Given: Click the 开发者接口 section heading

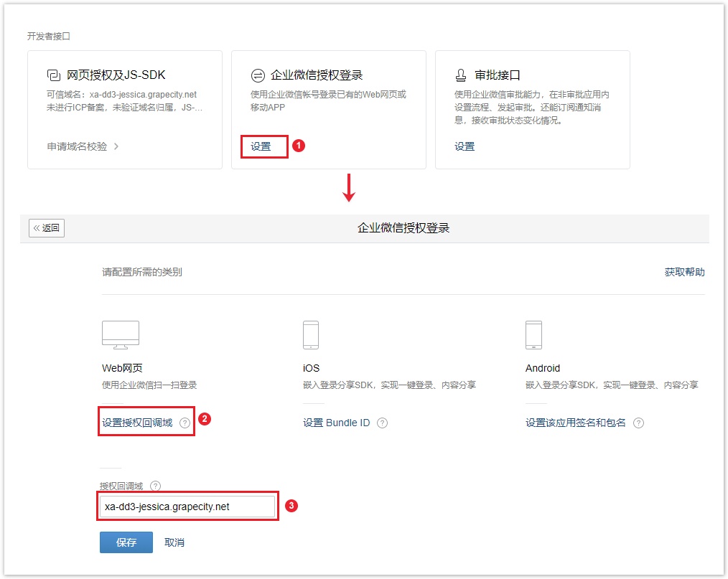Looking at the screenshot, I should [49, 36].
